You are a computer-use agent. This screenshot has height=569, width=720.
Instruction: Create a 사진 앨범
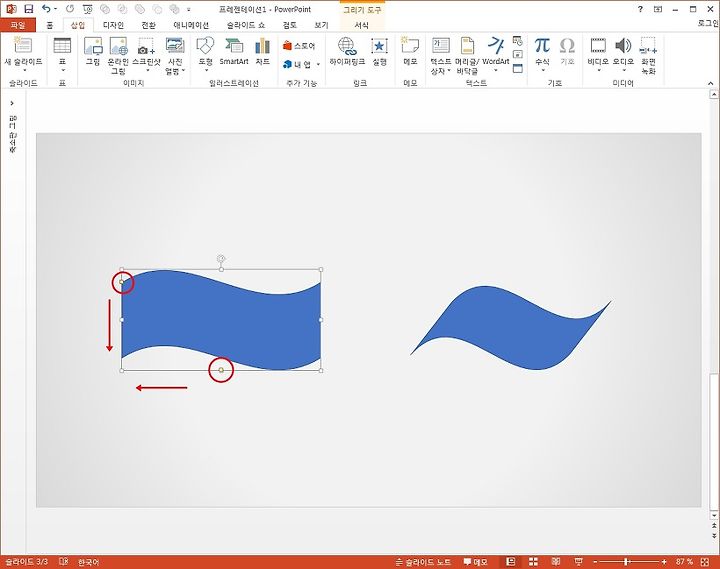pyautogui.click(x=175, y=55)
